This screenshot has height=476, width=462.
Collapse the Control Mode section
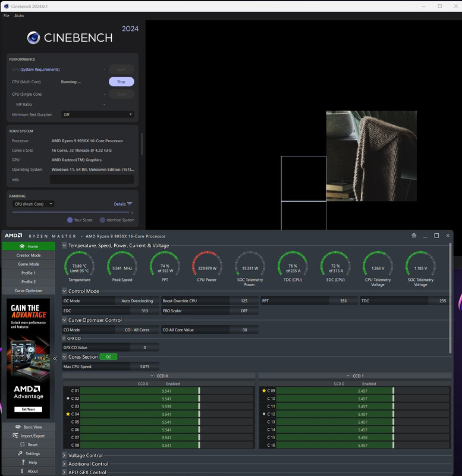[x=64, y=291]
